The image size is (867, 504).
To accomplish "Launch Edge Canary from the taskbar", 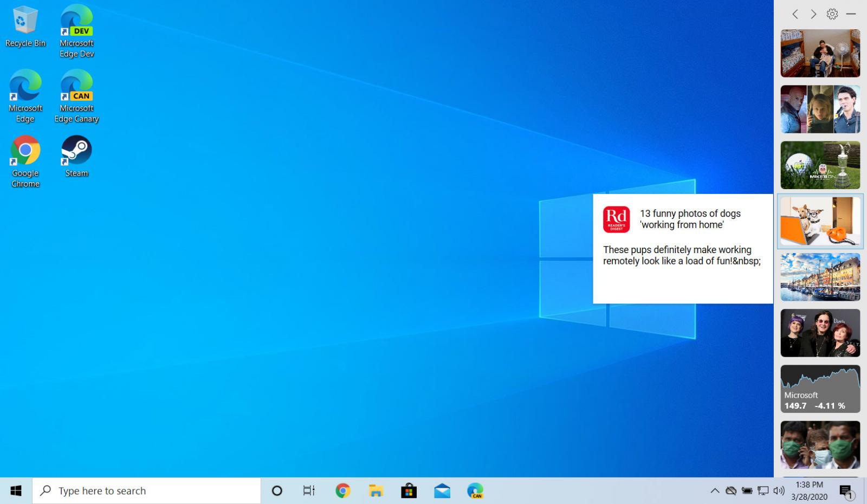I will [x=475, y=491].
